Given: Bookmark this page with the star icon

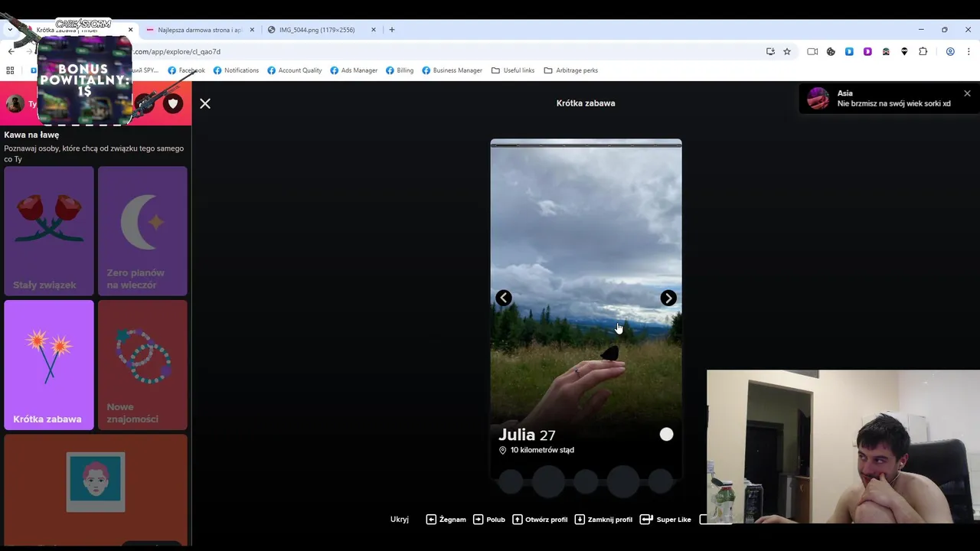Looking at the screenshot, I should (787, 51).
